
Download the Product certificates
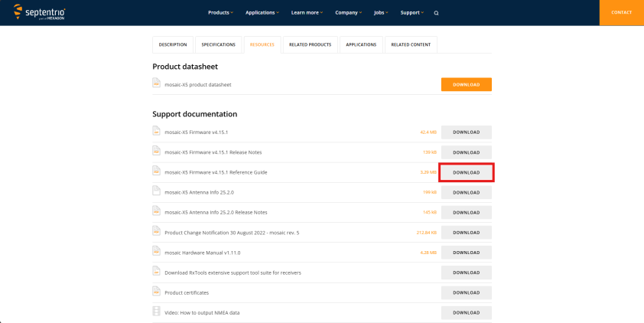coord(466,292)
